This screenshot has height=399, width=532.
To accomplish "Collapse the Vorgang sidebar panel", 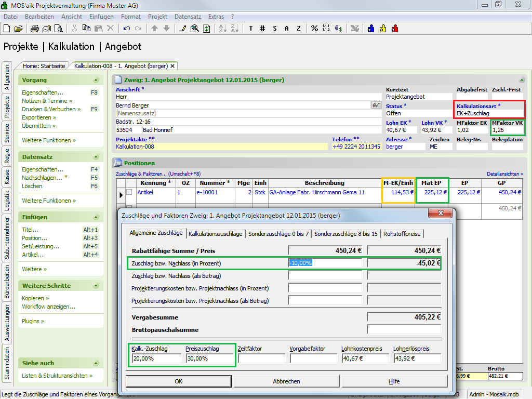I will click(x=96, y=80).
